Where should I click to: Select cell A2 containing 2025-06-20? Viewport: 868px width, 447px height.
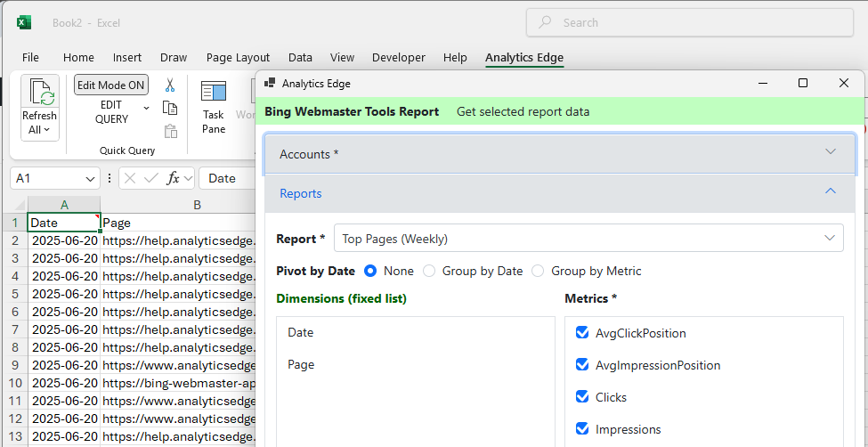coord(64,240)
